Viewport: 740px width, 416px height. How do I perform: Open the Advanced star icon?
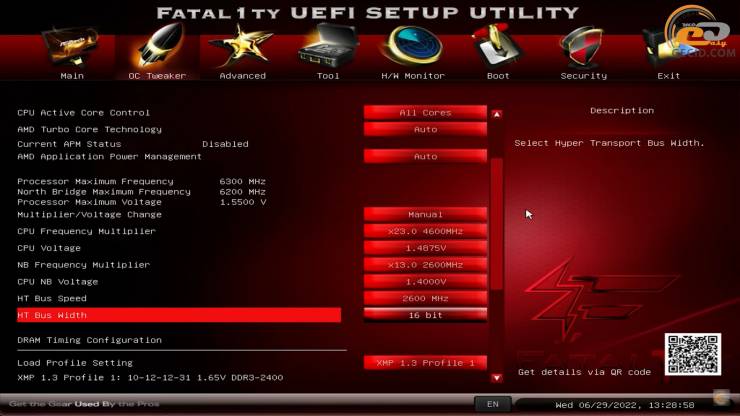(x=242, y=47)
